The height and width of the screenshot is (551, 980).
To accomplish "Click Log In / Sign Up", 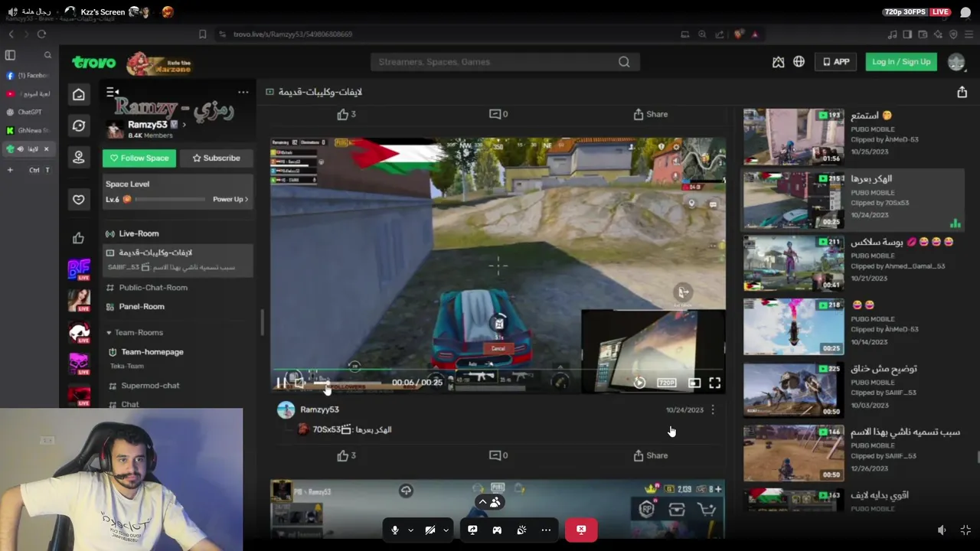I will 901,62.
